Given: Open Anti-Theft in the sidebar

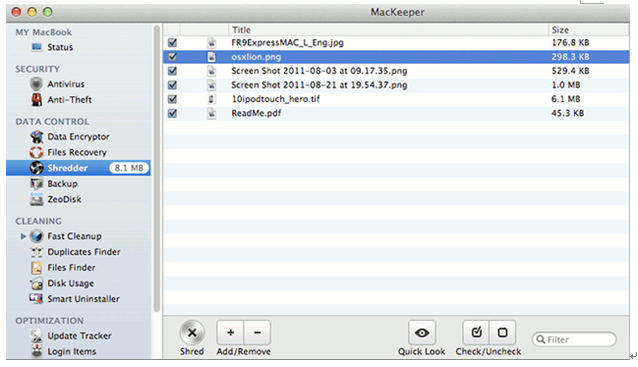Looking at the screenshot, I should tap(69, 100).
